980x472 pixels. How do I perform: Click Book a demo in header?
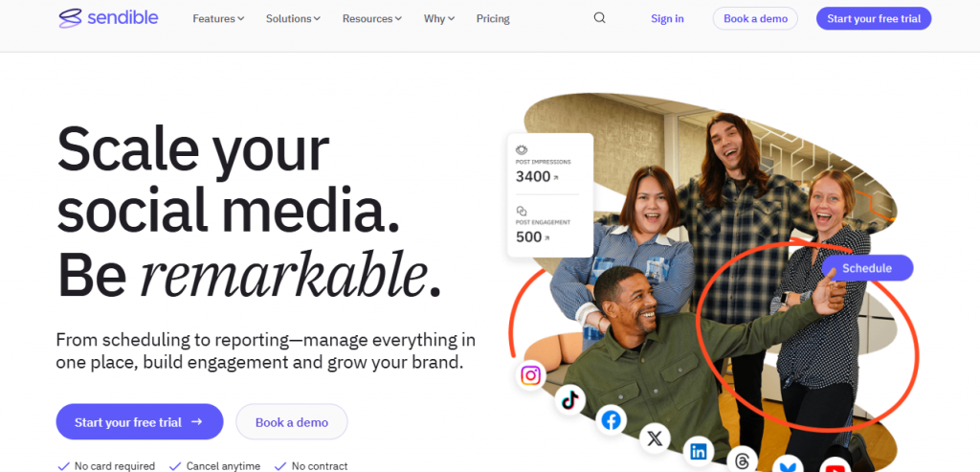(x=755, y=19)
